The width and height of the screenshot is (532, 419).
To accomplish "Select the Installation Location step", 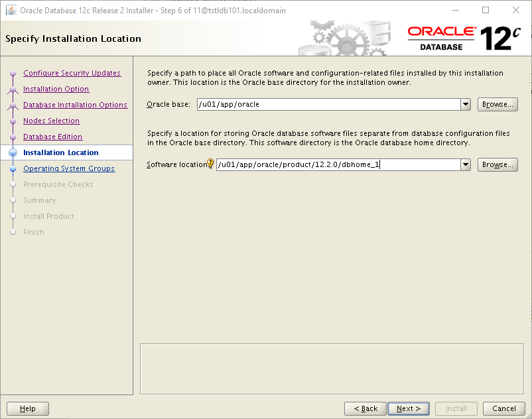I will click(61, 152).
